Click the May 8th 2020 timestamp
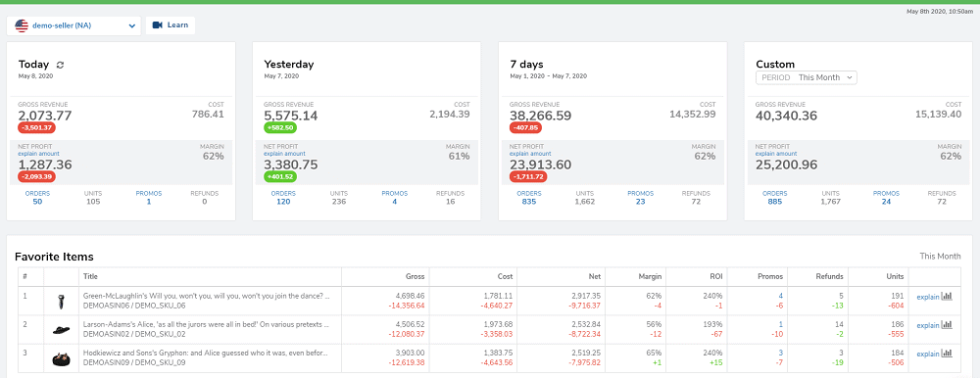 [x=940, y=11]
